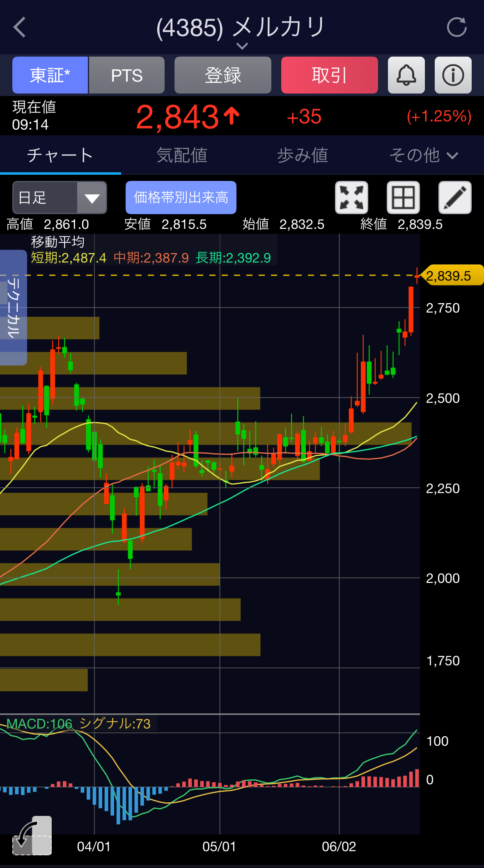Tap the (+1.25%) percent change
Viewport: 484px width, 868px height.
(439, 116)
